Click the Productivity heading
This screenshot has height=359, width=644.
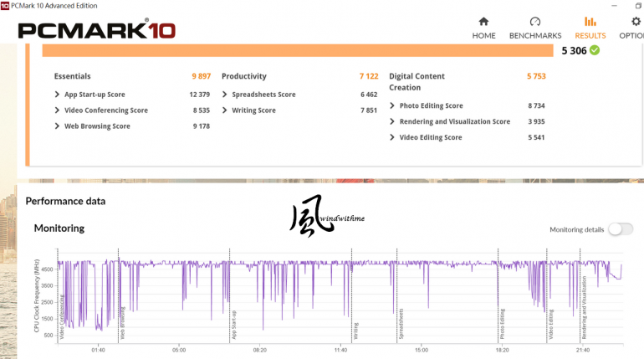click(244, 76)
